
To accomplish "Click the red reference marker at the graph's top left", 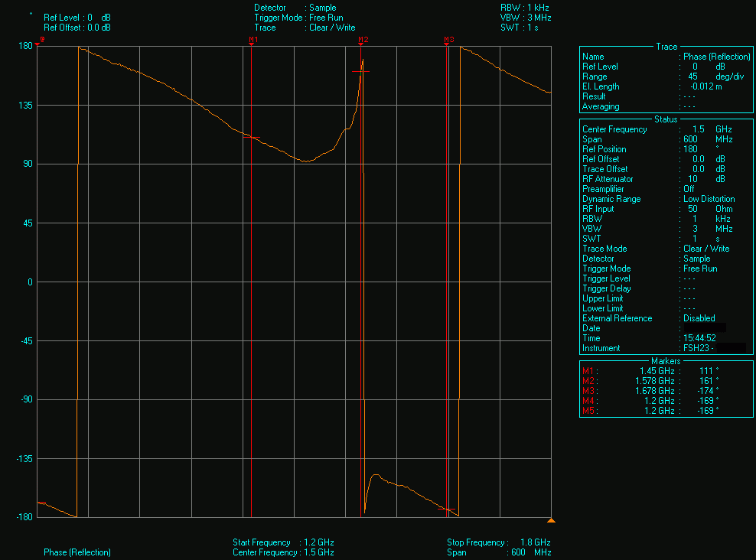I will (x=40, y=41).
